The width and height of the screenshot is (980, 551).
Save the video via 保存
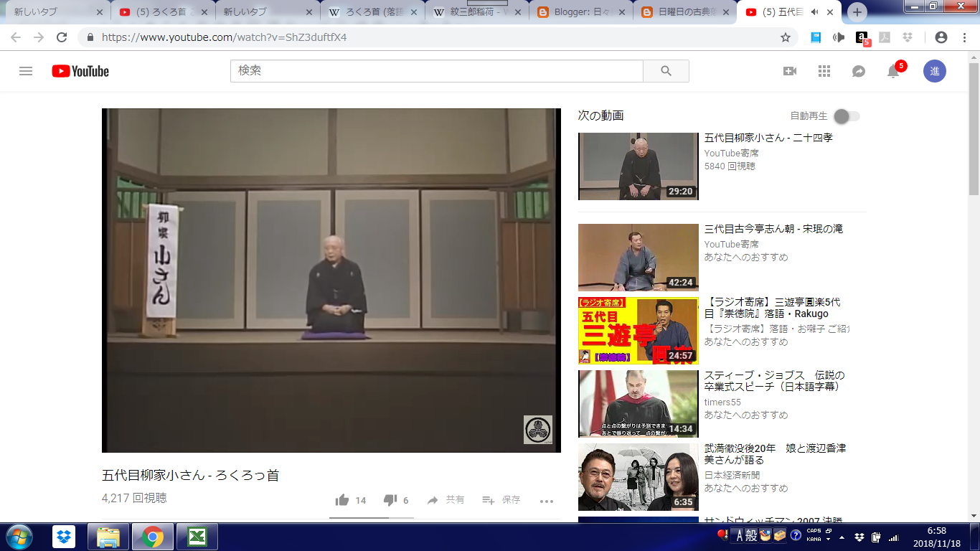[x=501, y=500]
